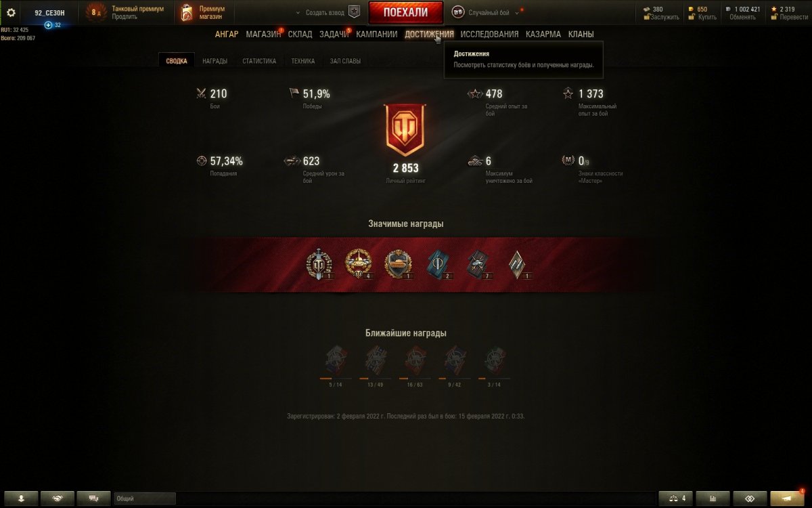Screen dimensions: 812x508
Task: Switch to the Награды tab
Action: click(215, 61)
